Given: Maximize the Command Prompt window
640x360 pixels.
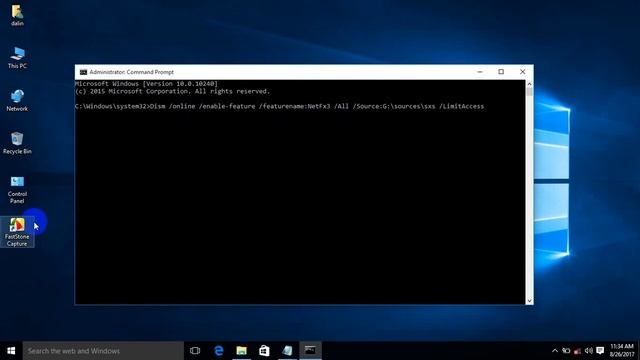Looking at the screenshot, I should (x=501, y=72).
